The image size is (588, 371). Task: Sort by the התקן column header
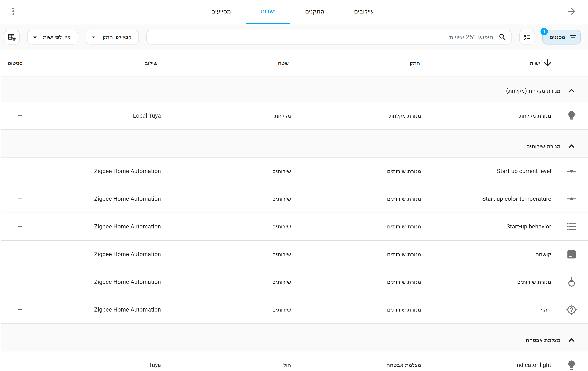(414, 63)
